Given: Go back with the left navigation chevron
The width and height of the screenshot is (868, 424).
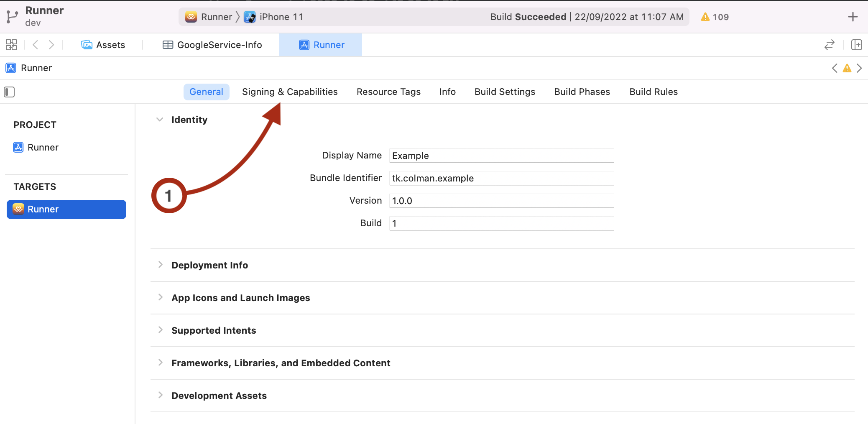Looking at the screenshot, I should click(36, 45).
